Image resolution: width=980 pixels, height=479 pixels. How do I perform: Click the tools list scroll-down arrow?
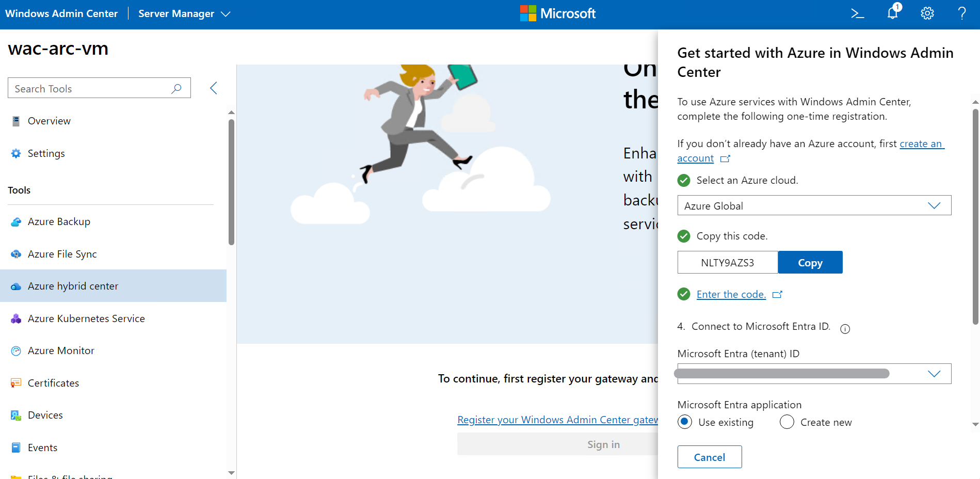[x=231, y=472]
